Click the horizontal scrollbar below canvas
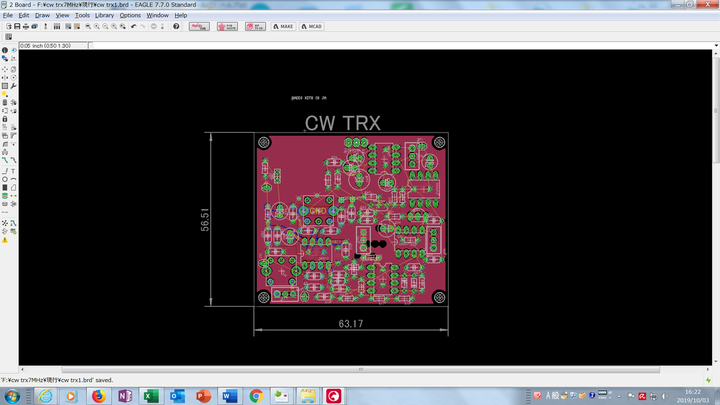The height and width of the screenshot is (405, 720). coord(360,371)
